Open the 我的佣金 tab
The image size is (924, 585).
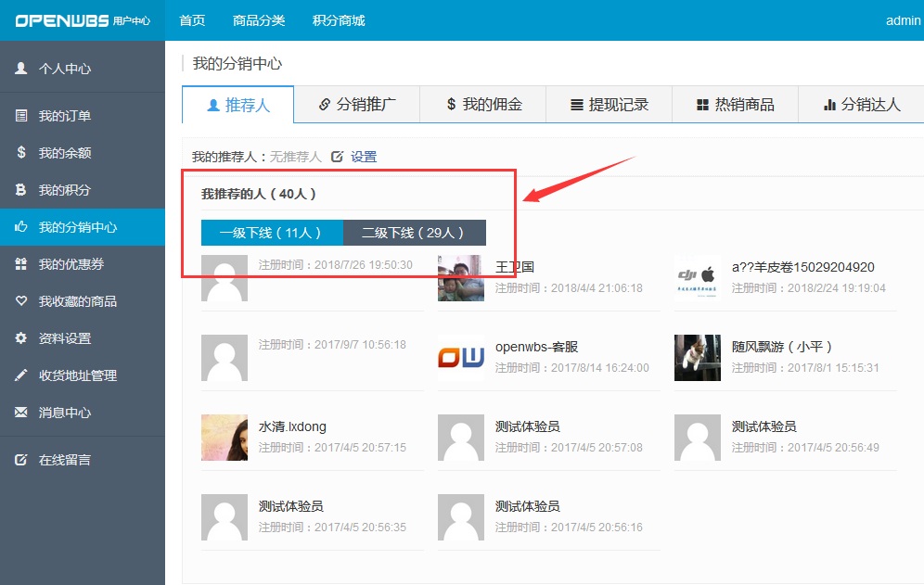tap(483, 105)
